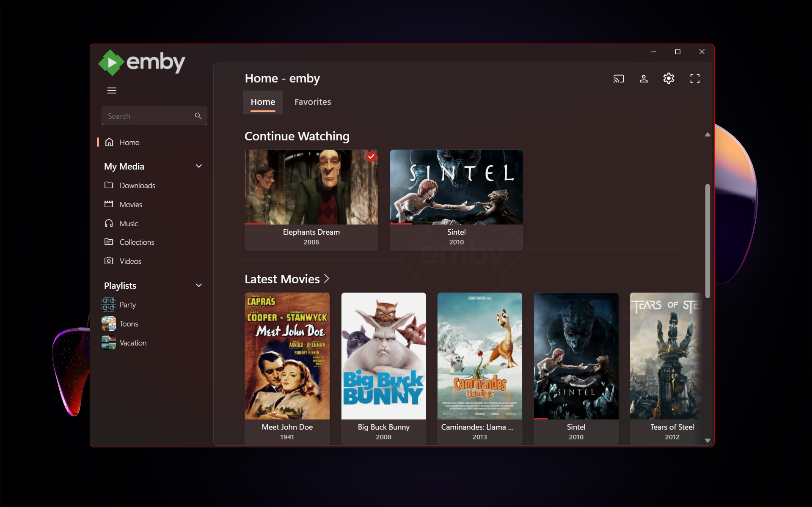Click the My Media section header
812x507 pixels.
153,166
